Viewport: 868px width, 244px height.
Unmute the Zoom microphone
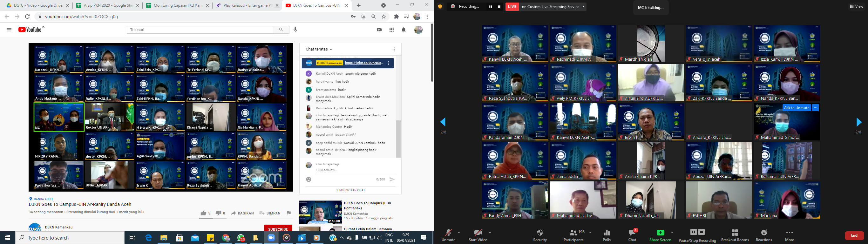pyautogui.click(x=448, y=233)
